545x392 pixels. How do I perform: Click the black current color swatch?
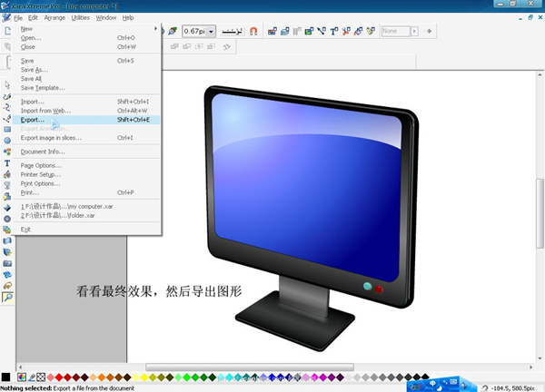(x=6, y=377)
